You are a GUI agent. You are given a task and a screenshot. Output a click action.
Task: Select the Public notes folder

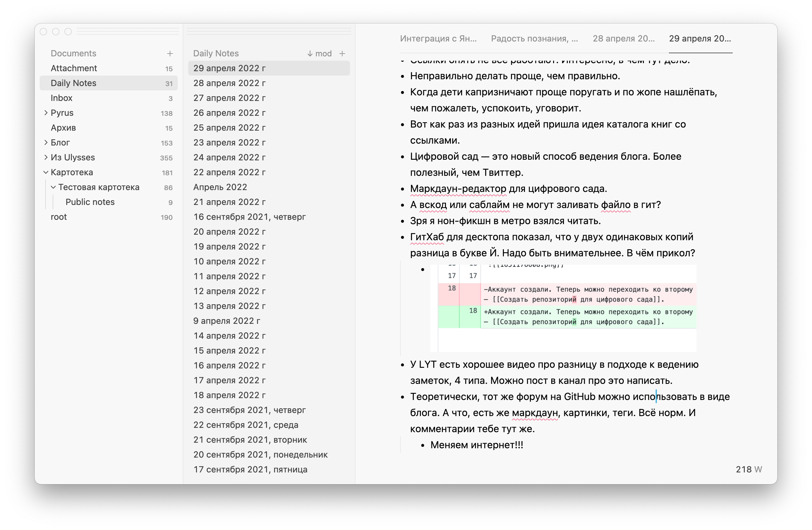(x=90, y=202)
